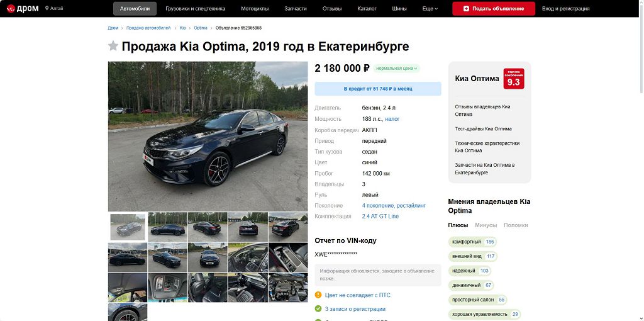Open the Kia breadcrumb link
This screenshot has height=321, width=644.
point(183,28)
